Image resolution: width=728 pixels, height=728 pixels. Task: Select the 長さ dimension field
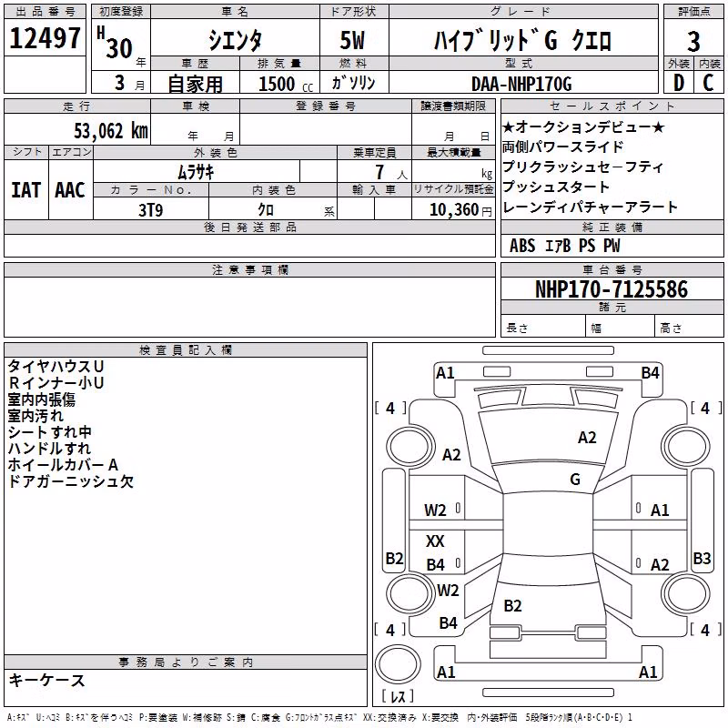pos(543,328)
